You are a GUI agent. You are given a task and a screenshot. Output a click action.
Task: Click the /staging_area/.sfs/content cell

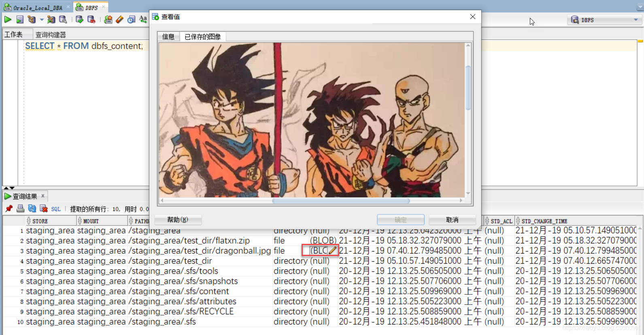[x=200, y=291]
